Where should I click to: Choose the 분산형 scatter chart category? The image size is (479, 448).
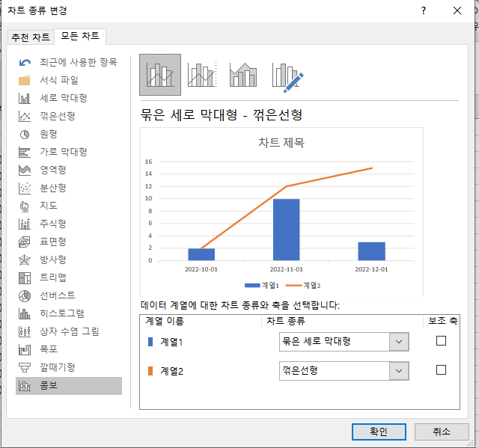(69, 188)
